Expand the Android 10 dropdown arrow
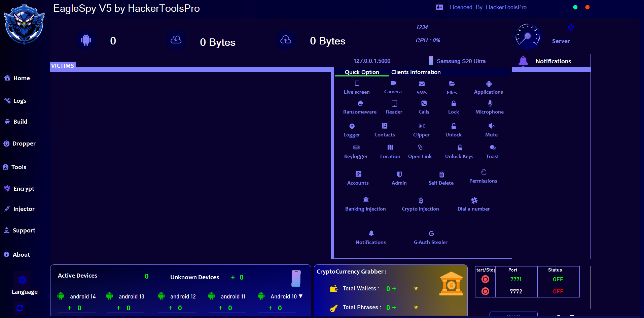Viewport: 644px width, 318px height. (301, 296)
